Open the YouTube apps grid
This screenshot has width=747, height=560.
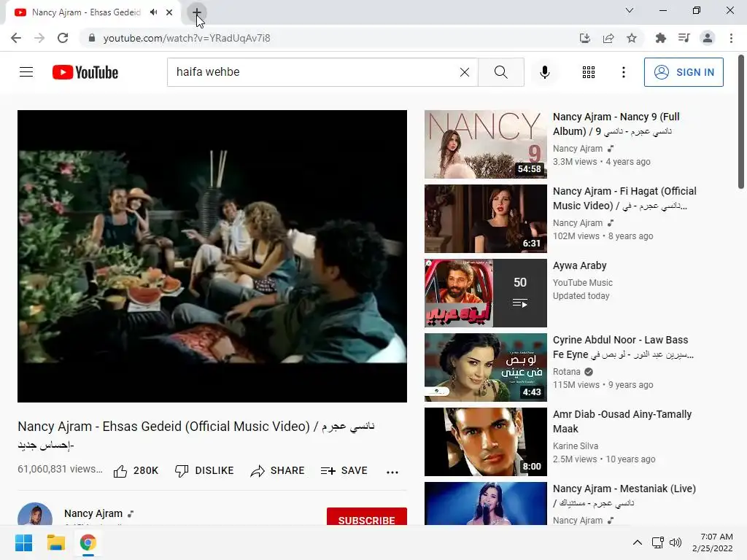pyautogui.click(x=589, y=72)
